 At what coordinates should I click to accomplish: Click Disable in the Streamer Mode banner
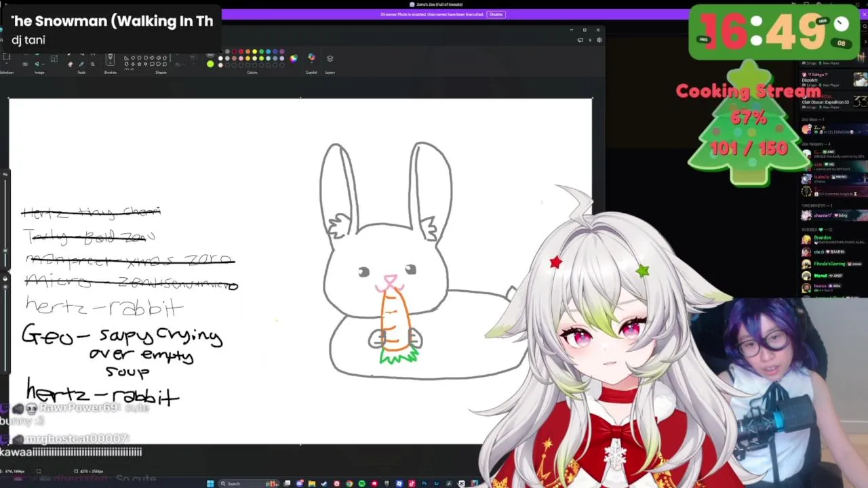496,14
